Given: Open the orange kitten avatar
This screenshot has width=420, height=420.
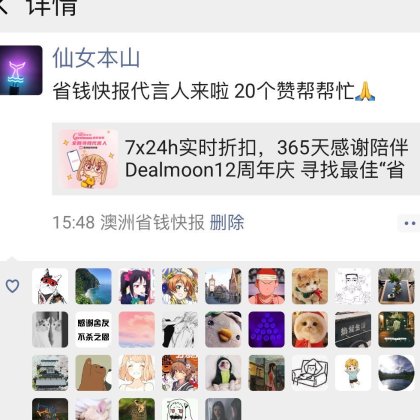Looking at the screenshot, I should tap(310, 286).
